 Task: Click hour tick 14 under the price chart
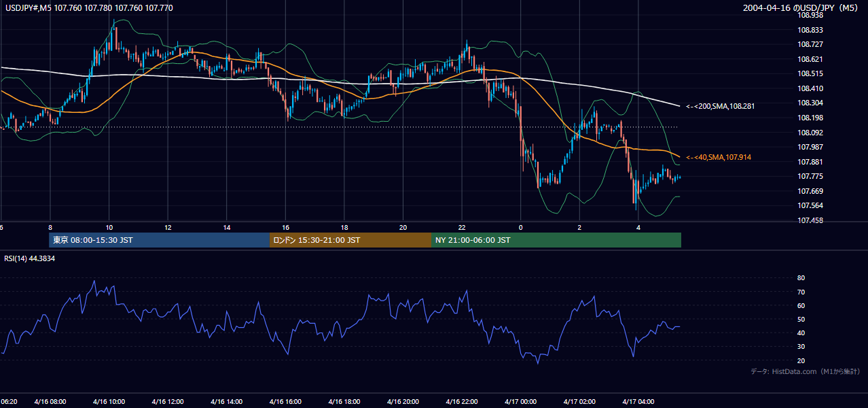coord(227,227)
